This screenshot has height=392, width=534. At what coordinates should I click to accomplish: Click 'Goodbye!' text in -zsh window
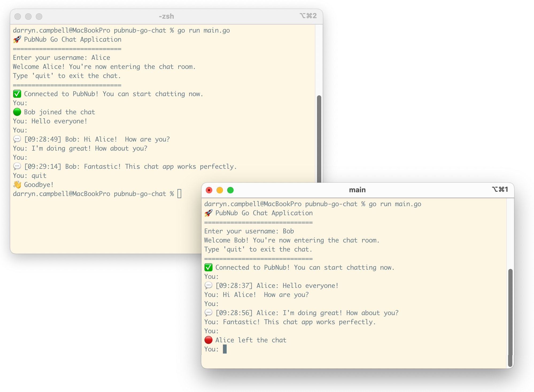[x=39, y=185]
